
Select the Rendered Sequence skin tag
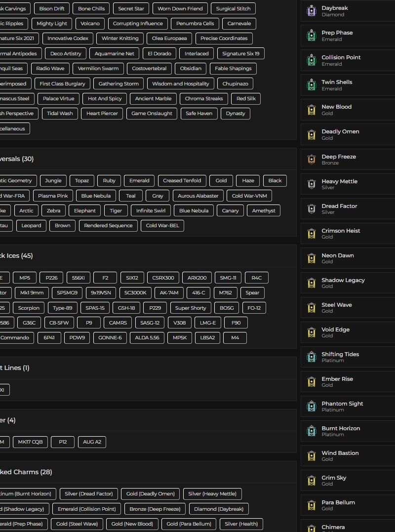pyautogui.click(x=108, y=226)
